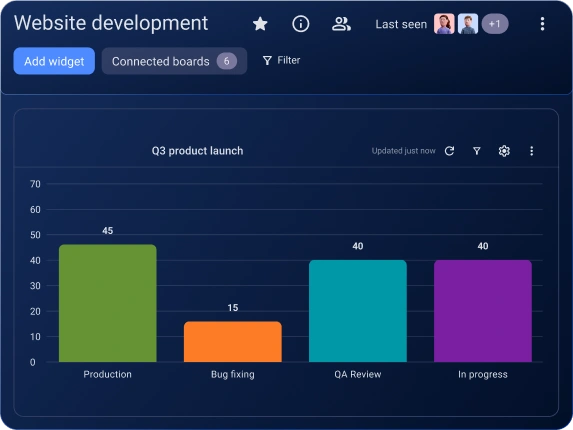Click the Last seen label

pos(401,24)
